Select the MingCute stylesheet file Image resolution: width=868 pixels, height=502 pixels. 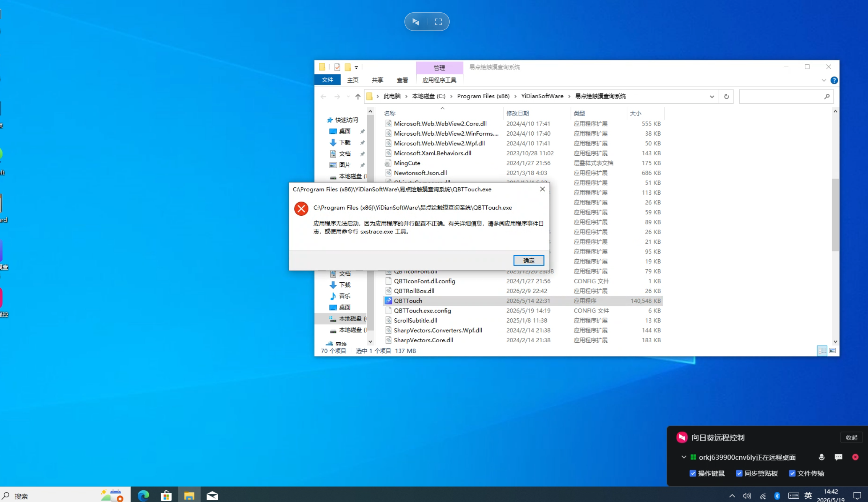523,163
